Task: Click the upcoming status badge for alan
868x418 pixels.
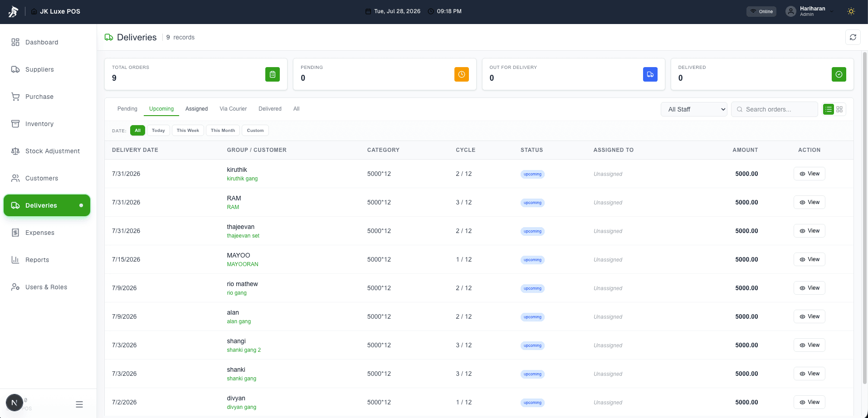Action: point(532,317)
